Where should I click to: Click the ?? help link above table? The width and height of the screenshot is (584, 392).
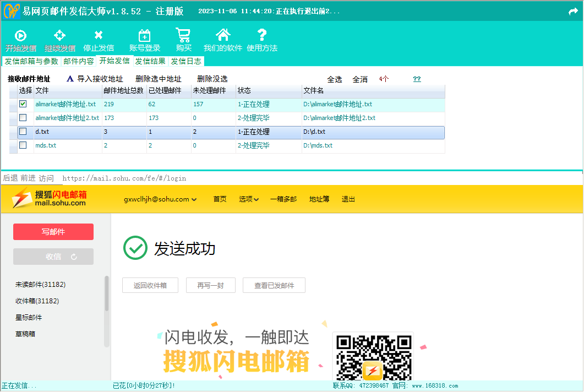(417, 79)
